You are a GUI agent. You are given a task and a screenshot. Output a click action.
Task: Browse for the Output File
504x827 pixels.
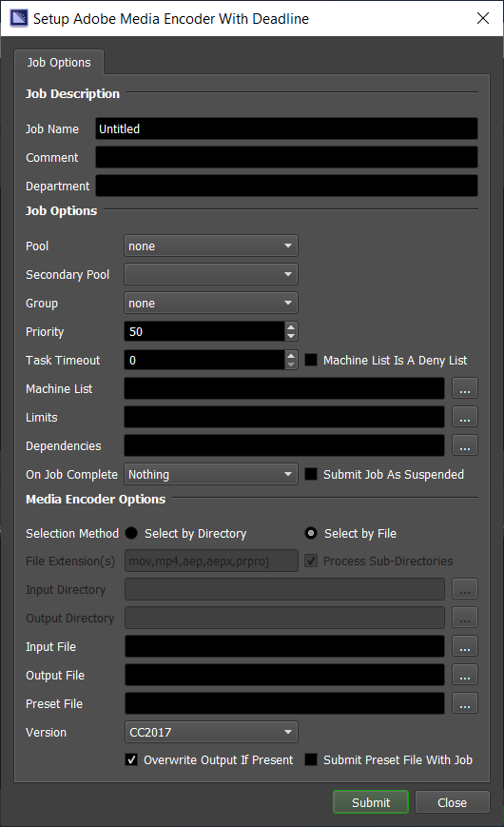click(x=464, y=675)
